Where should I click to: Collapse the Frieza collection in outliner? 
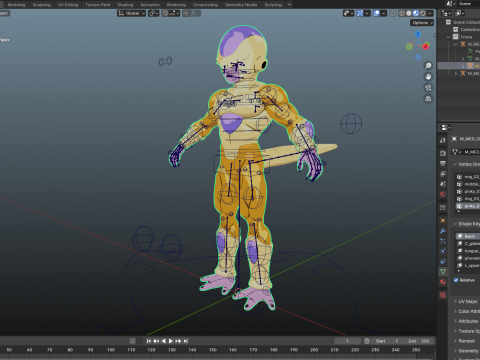tap(449, 37)
